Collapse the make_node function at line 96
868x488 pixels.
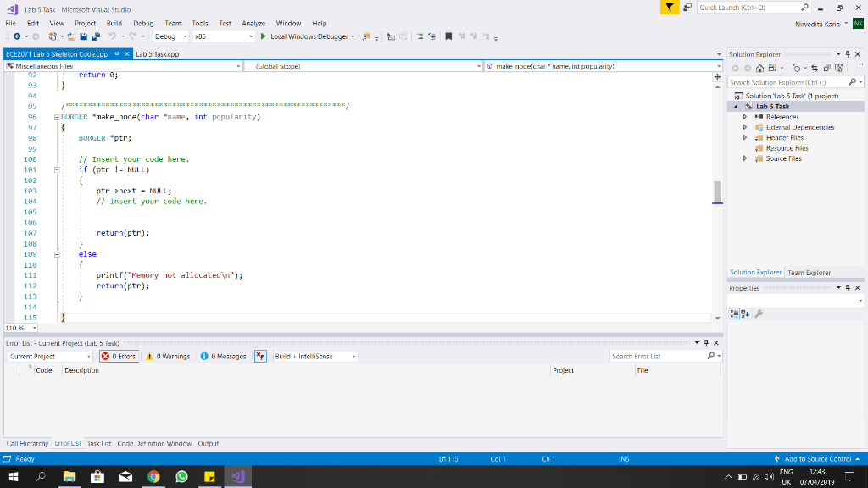coord(57,117)
